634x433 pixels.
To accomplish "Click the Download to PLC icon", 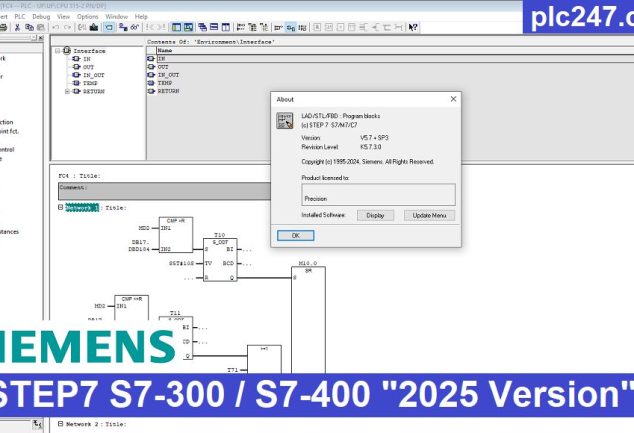I will [x=94, y=27].
